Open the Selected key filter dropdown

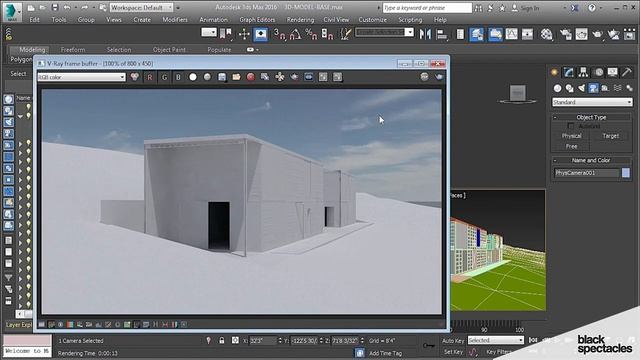point(496,340)
